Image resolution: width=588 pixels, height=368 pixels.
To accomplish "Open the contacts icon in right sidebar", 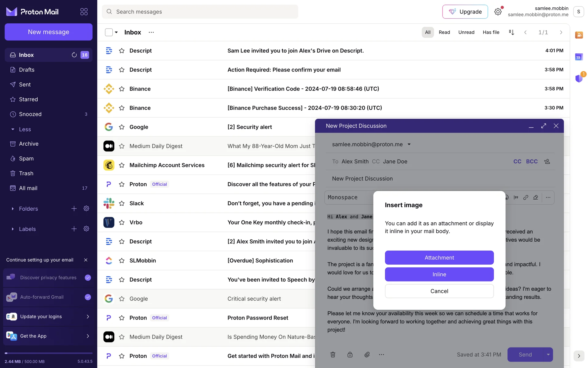I will pos(579,35).
